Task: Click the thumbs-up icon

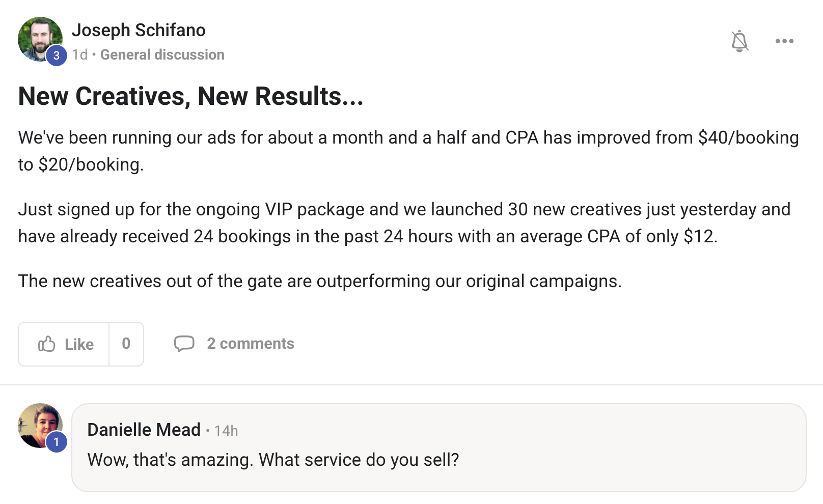Action: coord(47,344)
